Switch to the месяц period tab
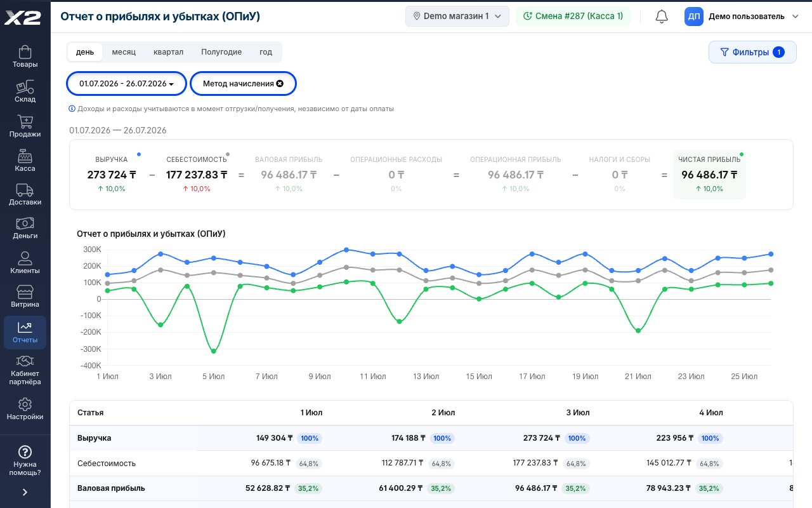Image resolution: width=812 pixels, height=508 pixels. 124,52
